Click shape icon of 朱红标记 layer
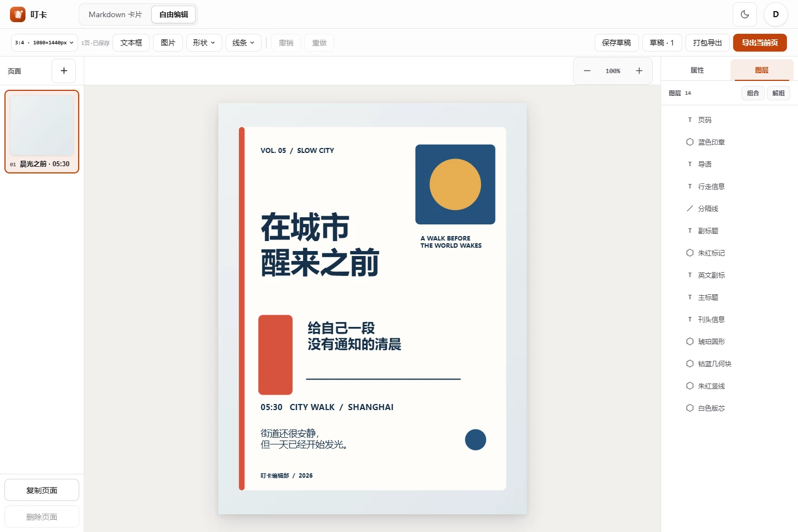Viewport: 798px width, 532px height. pyautogui.click(x=690, y=253)
